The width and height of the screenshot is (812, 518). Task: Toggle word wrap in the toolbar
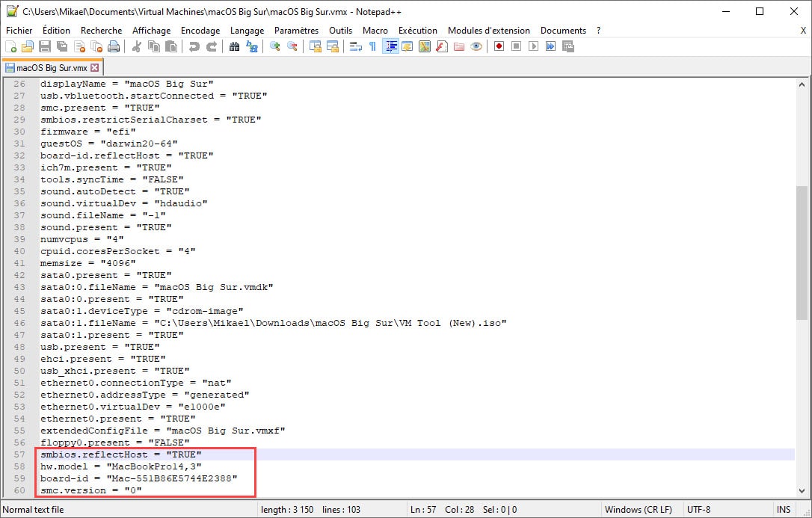(355, 46)
